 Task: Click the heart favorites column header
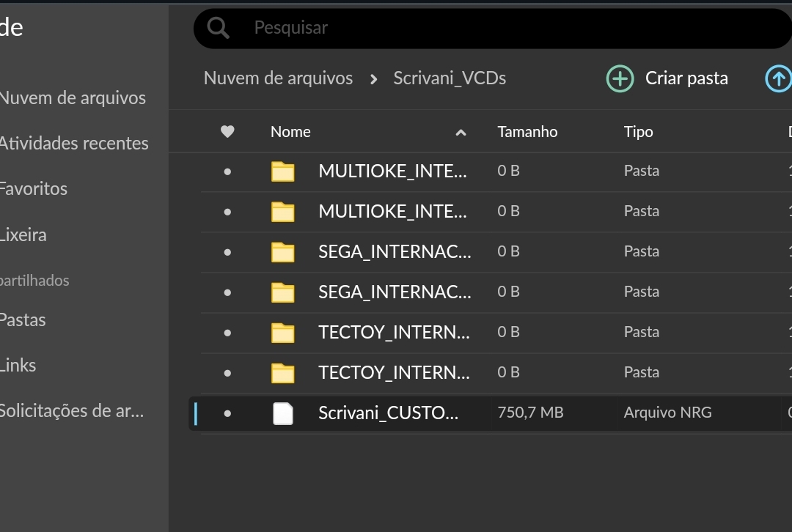[x=227, y=132]
